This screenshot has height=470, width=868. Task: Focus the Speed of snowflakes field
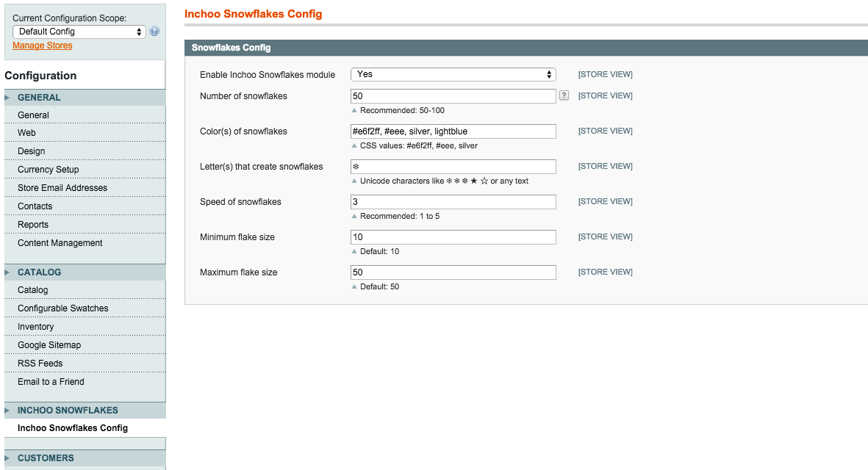(x=453, y=202)
